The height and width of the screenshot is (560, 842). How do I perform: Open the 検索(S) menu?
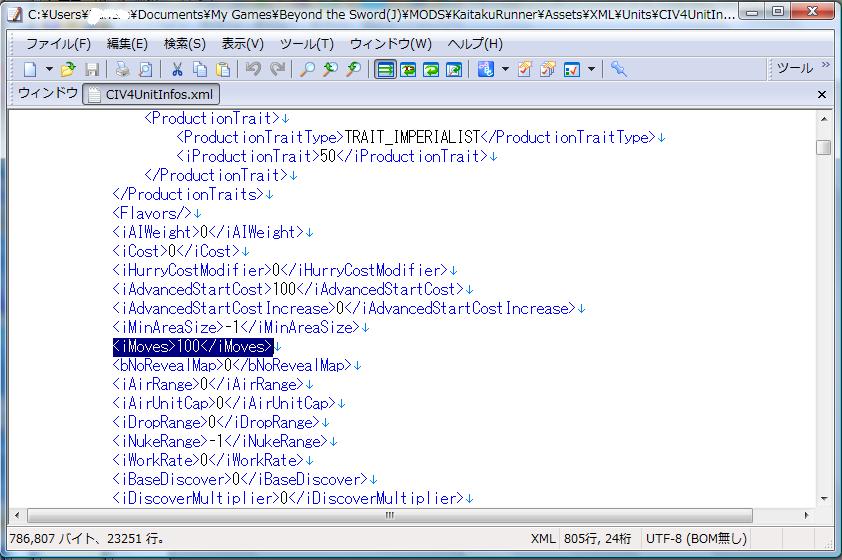(185, 44)
